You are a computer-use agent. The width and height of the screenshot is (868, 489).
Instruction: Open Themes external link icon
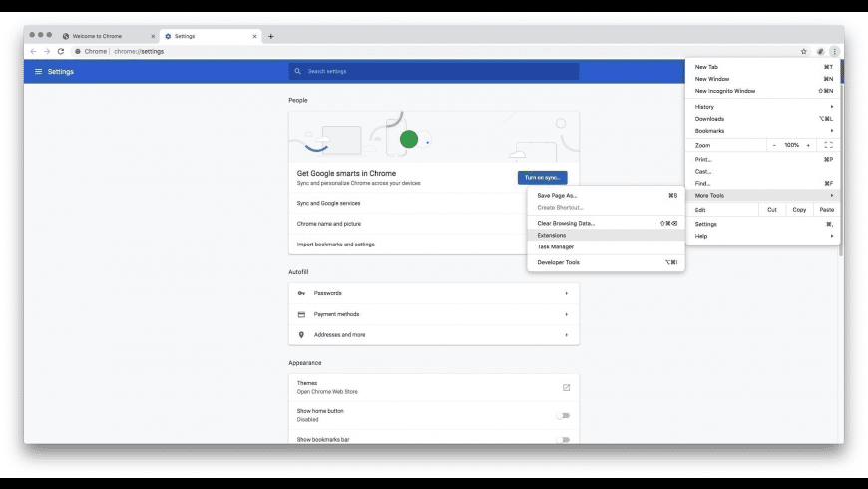point(566,387)
